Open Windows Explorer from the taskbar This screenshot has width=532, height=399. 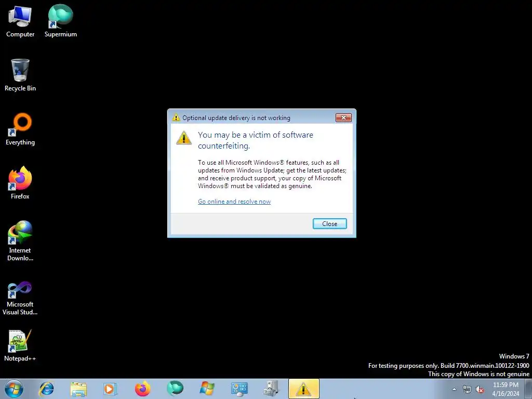point(78,389)
